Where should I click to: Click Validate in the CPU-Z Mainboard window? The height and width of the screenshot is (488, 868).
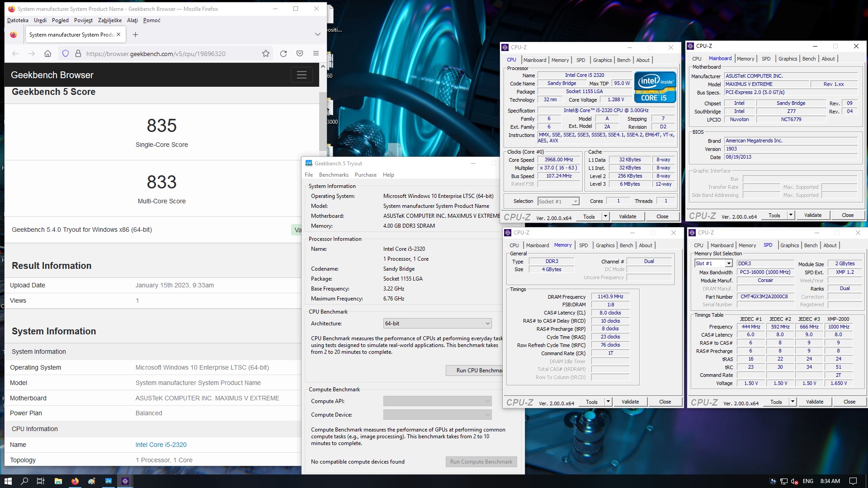(x=813, y=215)
